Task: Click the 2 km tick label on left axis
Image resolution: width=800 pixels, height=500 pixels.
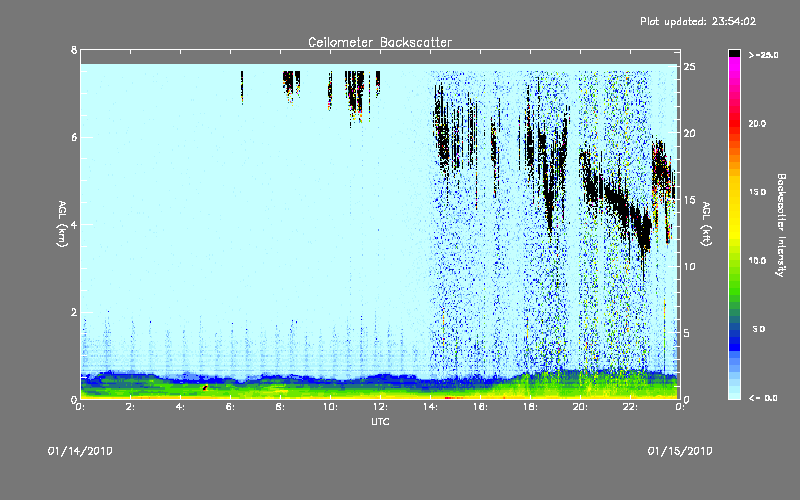Action: [x=74, y=312]
